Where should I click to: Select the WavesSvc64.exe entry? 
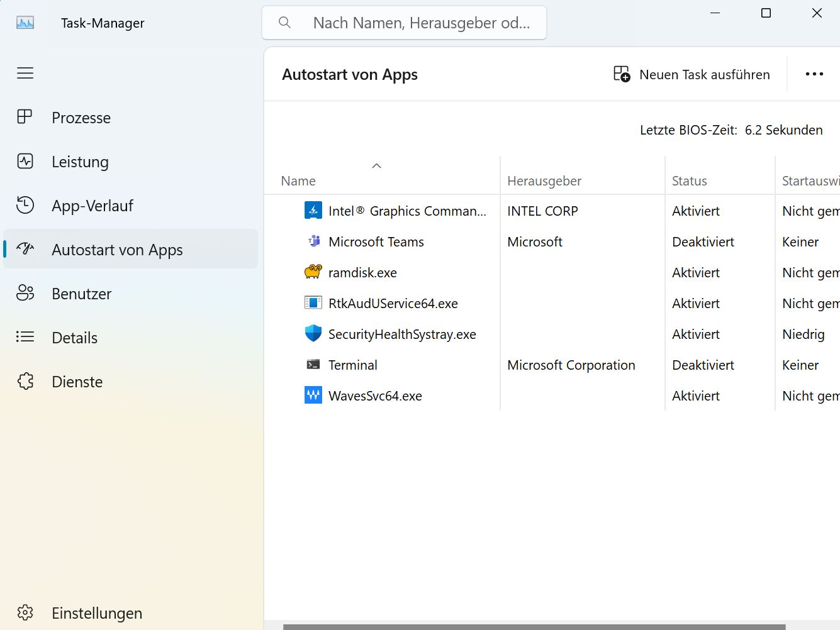pos(375,396)
